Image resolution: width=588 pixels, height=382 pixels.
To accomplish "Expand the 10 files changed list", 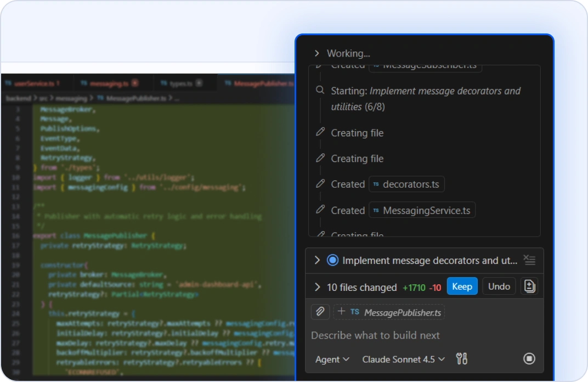I will pyautogui.click(x=317, y=287).
